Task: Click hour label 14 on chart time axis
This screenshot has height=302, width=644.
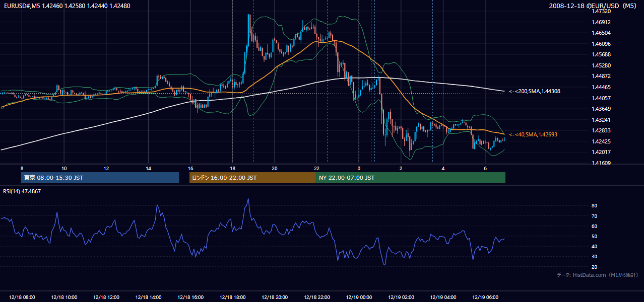Action: (x=148, y=168)
